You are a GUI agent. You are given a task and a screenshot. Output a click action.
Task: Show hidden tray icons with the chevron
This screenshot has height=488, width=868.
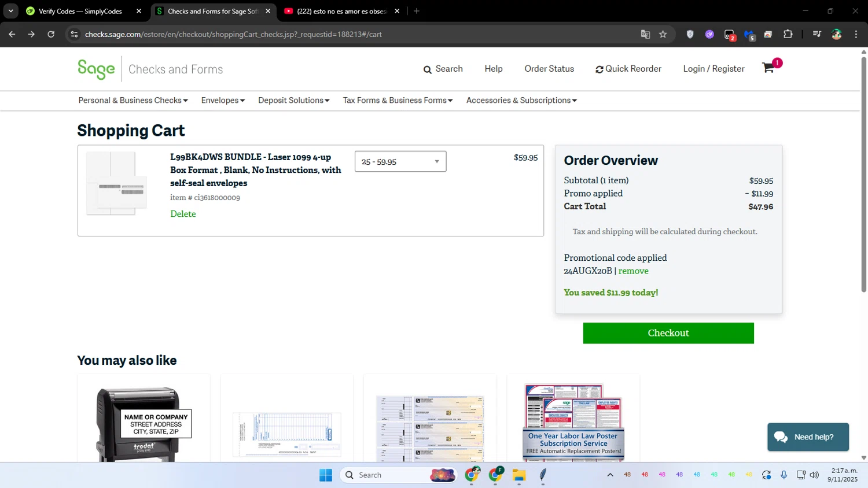point(610,475)
